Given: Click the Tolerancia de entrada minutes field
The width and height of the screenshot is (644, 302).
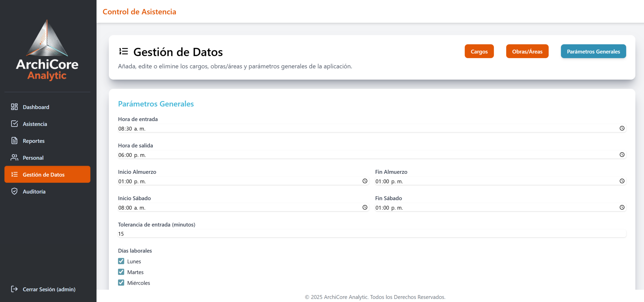Looking at the screenshot, I should [x=372, y=234].
